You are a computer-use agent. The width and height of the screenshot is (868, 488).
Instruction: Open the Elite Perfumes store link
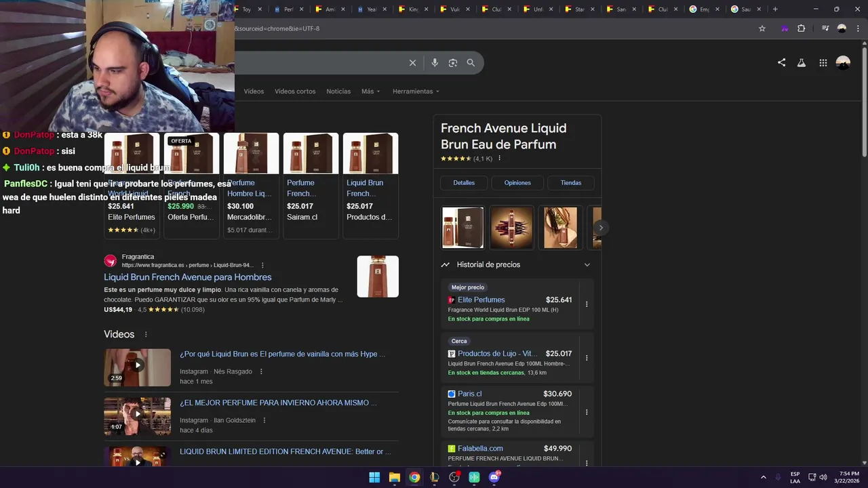click(481, 300)
